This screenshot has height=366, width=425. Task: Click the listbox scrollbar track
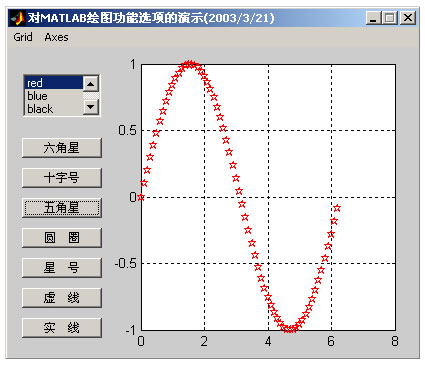coord(91,95)
